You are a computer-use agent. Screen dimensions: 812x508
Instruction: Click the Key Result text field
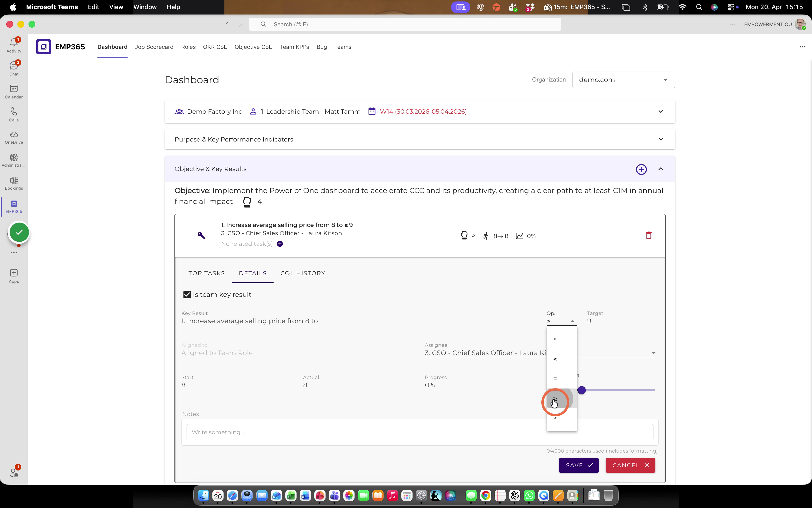[x=359, y=321]
